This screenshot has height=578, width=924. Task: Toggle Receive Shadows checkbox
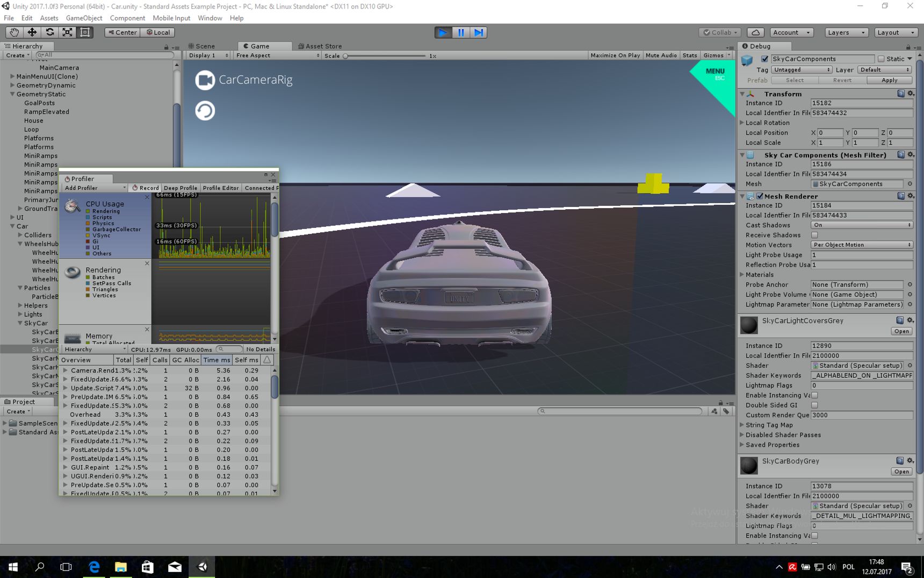tap(814, 235)
